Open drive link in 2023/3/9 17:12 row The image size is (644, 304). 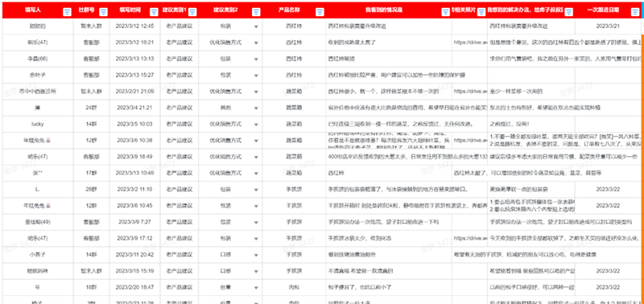[x=470, y=238]
